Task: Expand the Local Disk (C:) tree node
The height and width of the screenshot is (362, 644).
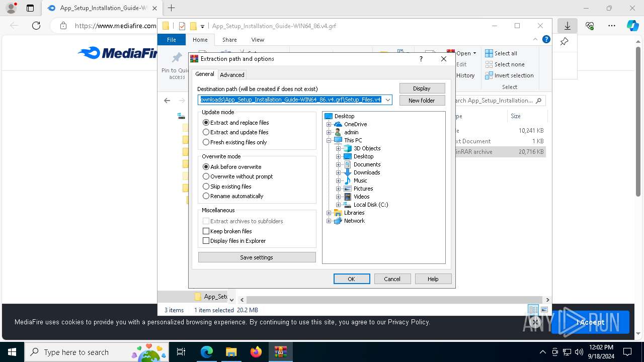Action: (338, 205)
